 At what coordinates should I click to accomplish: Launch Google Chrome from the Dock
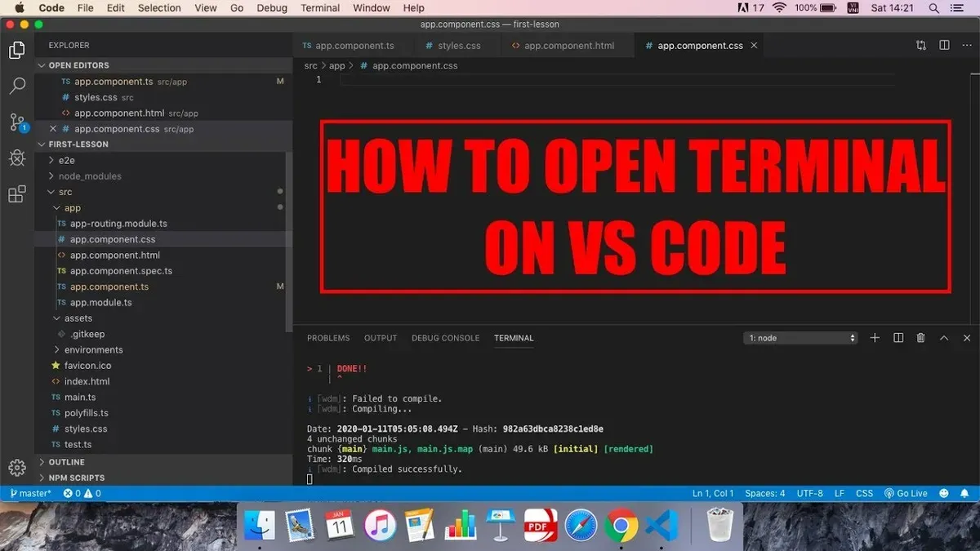621,525
